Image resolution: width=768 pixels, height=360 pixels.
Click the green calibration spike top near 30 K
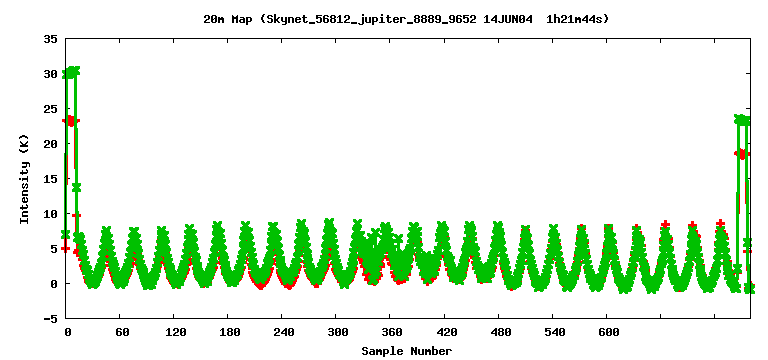[x=71, y=72]
